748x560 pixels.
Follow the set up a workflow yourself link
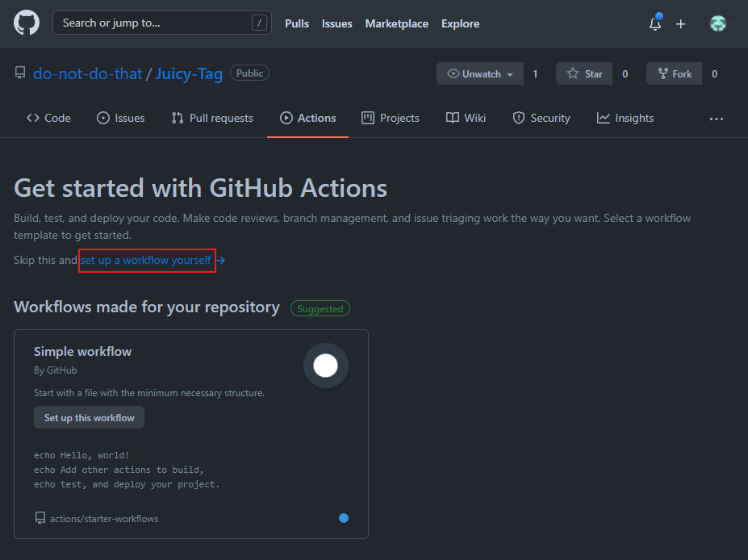(x=146, y=260)
